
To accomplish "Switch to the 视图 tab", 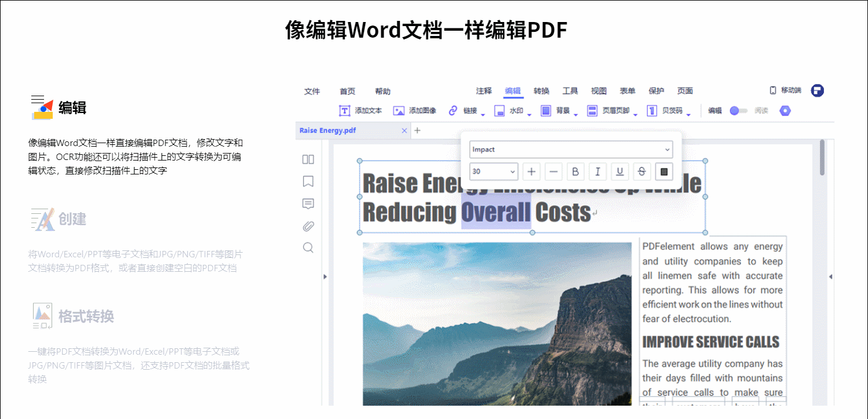I will click(599, 91).
